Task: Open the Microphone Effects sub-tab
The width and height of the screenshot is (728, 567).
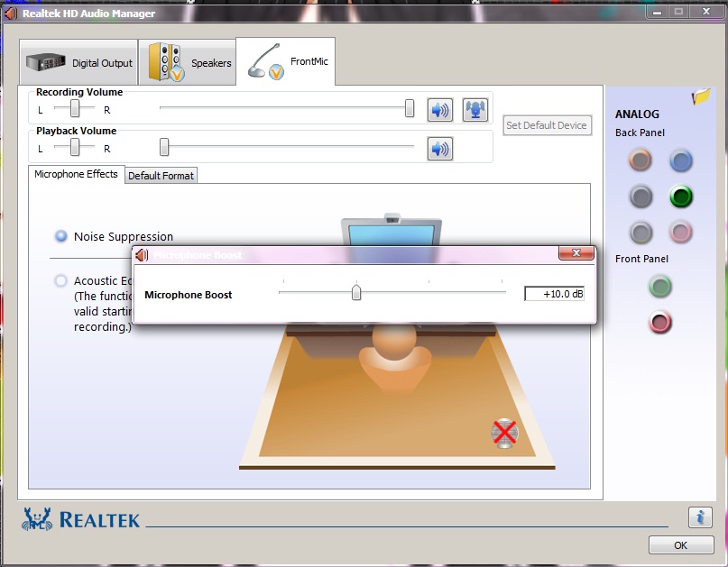Action: click(x=76, y=174)
